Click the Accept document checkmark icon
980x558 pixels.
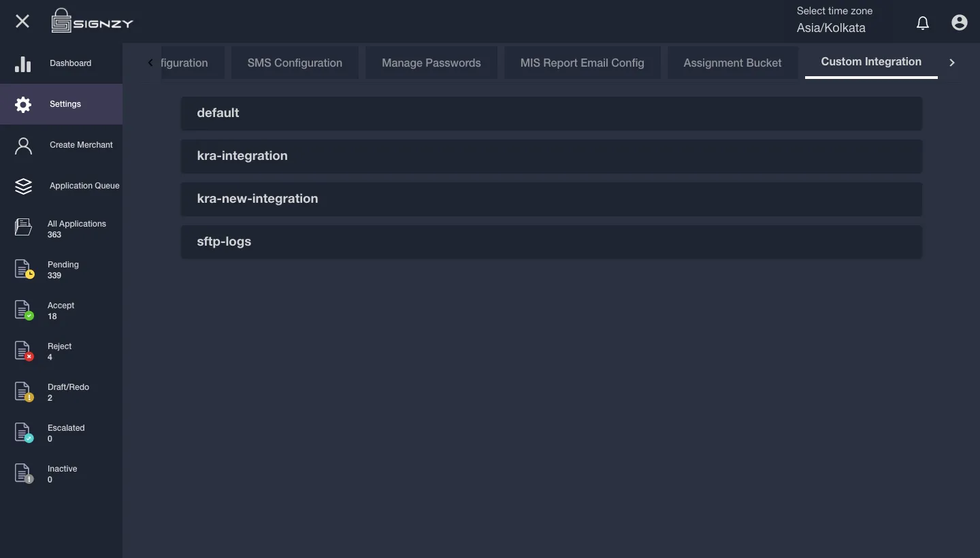click(24, 310)
